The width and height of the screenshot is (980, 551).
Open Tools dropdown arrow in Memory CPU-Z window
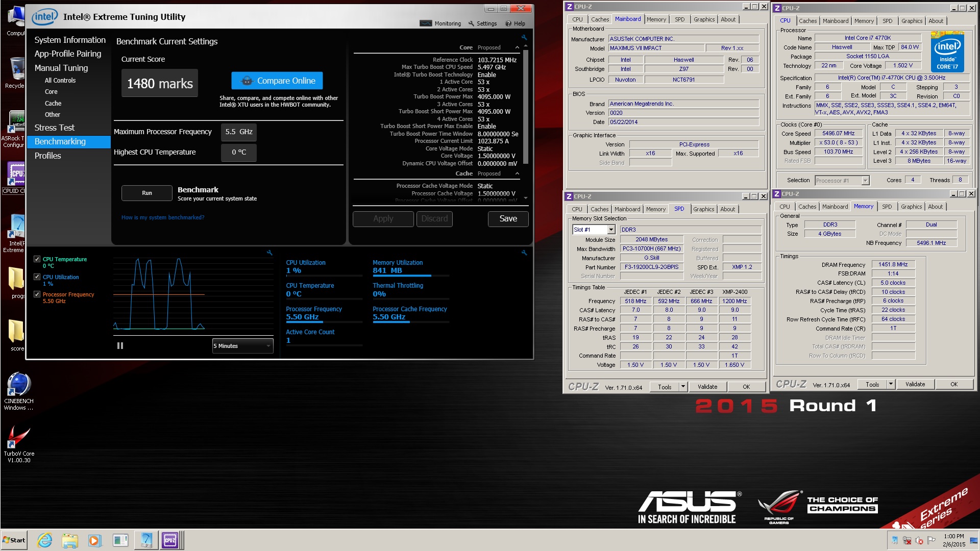[891, 384]
